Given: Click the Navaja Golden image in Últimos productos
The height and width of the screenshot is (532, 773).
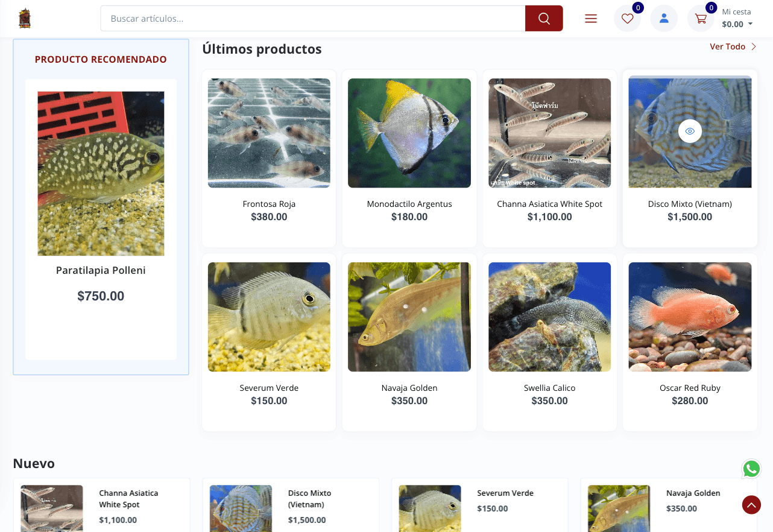Looking at the screenshot, I should [x=409, y=317].
